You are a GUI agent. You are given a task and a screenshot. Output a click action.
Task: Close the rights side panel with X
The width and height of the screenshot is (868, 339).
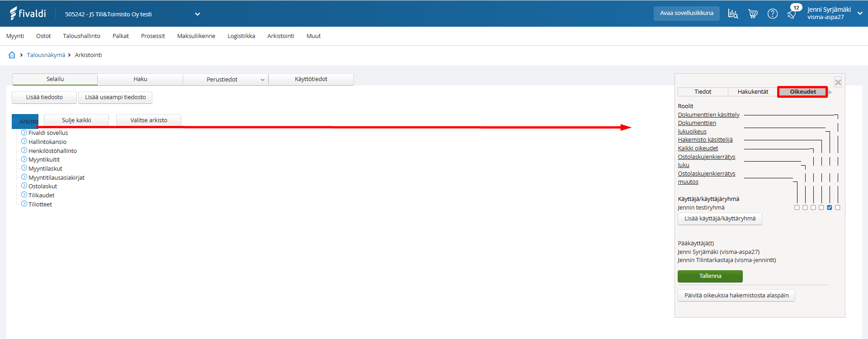coord(838,82)
